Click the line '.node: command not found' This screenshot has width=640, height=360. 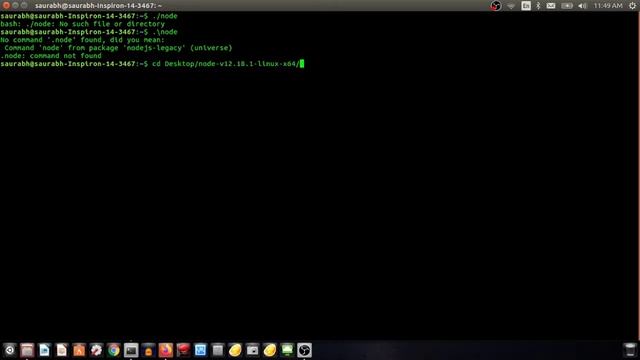pos(51,56)
